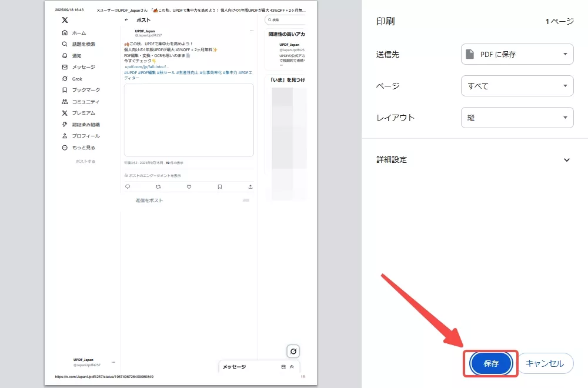Click the 「いま」を見つけ heading
This screenshot has height=388, width=588.
(288, 80)
